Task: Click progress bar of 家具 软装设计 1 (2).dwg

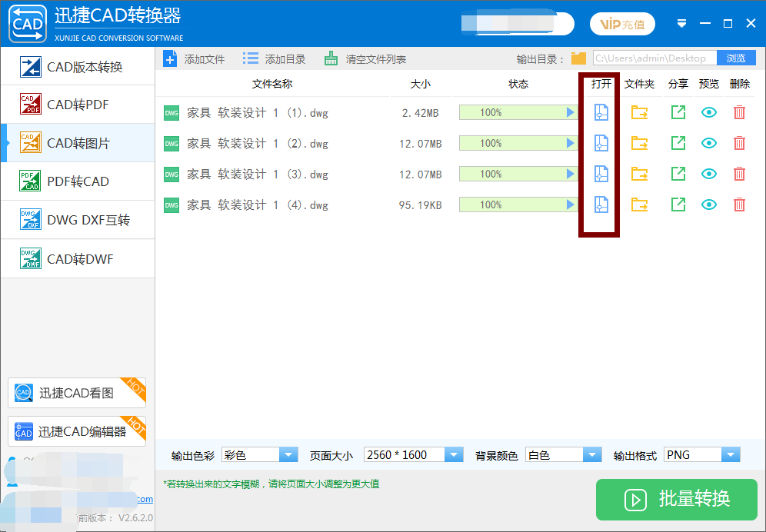Action: (x=518, y=144)
